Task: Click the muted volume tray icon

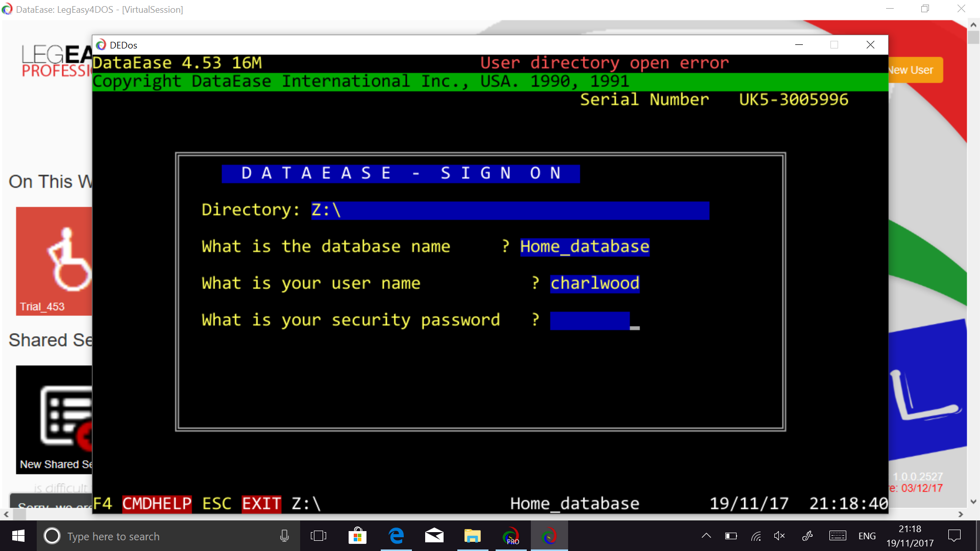Action: pyautogui.click(x=780, y=536)
